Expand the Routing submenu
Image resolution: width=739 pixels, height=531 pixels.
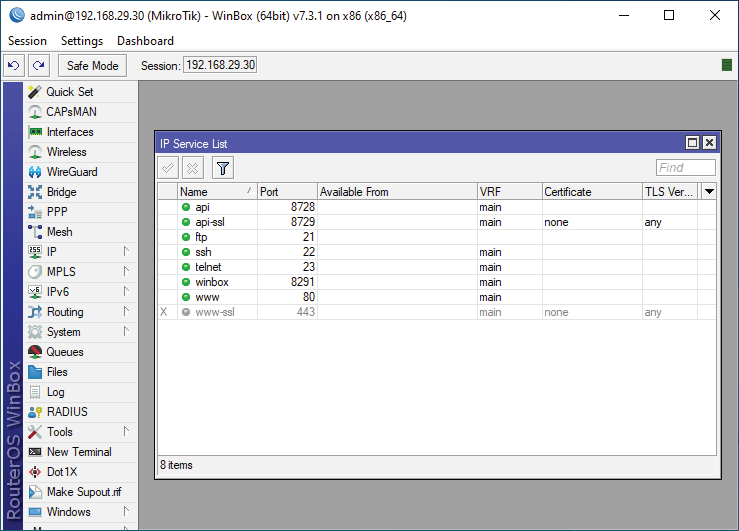pyautogui.click(x=126, y=312)
